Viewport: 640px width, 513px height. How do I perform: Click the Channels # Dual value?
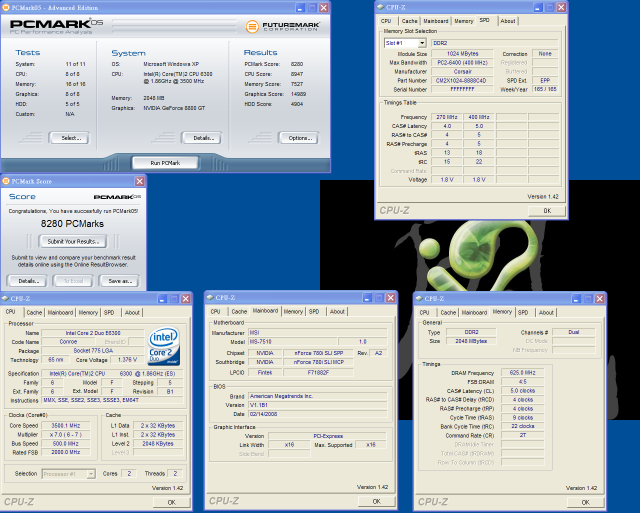tap(573, 332)
